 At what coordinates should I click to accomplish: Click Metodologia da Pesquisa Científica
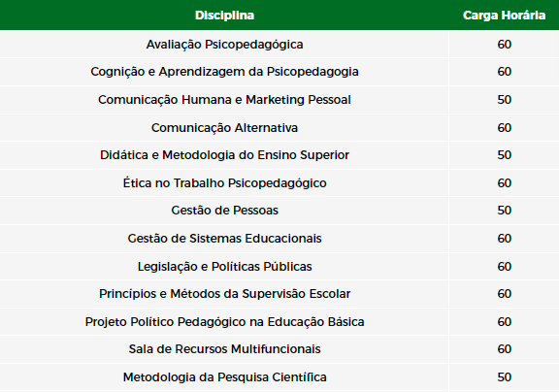click(224, 377)
